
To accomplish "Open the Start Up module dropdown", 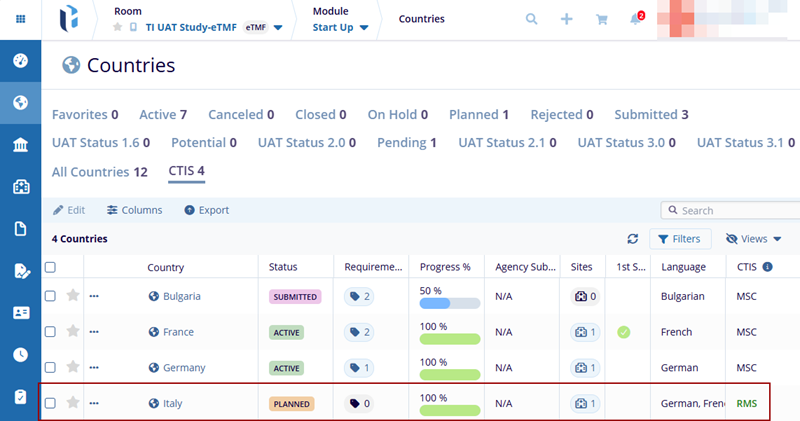I will pos(339,27).
